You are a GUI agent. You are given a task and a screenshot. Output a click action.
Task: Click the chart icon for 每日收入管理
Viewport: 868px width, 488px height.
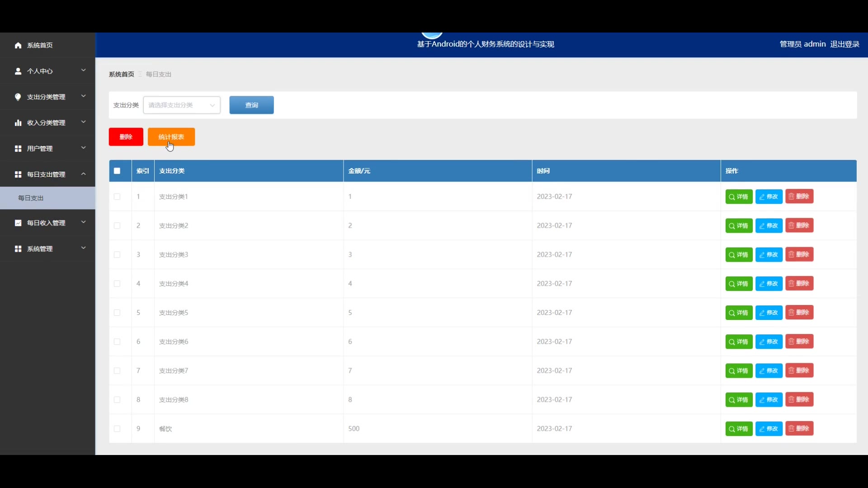coord(18,223)
